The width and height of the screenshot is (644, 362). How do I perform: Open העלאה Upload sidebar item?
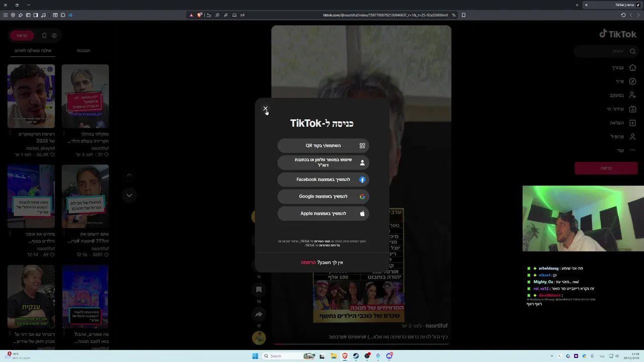(623, 123)
